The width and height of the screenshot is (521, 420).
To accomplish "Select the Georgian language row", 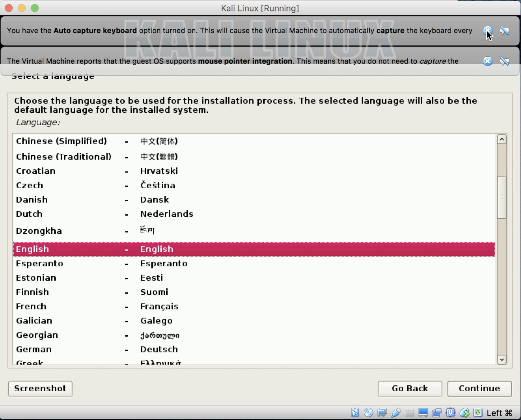I will tap(254, 335).
